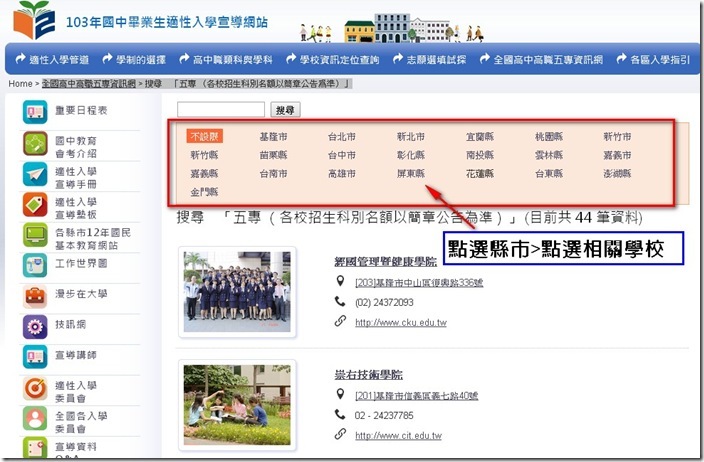This screenshot has height=462, width=704.
Task: Open the 重要日程表 sidebar icon
Action: click(x=35, y=111)
